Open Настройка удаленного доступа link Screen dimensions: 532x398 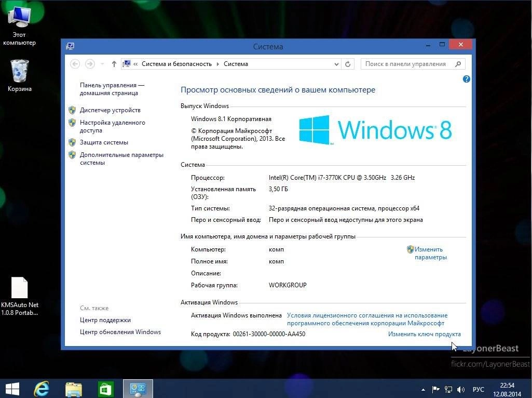coord(112,126)
